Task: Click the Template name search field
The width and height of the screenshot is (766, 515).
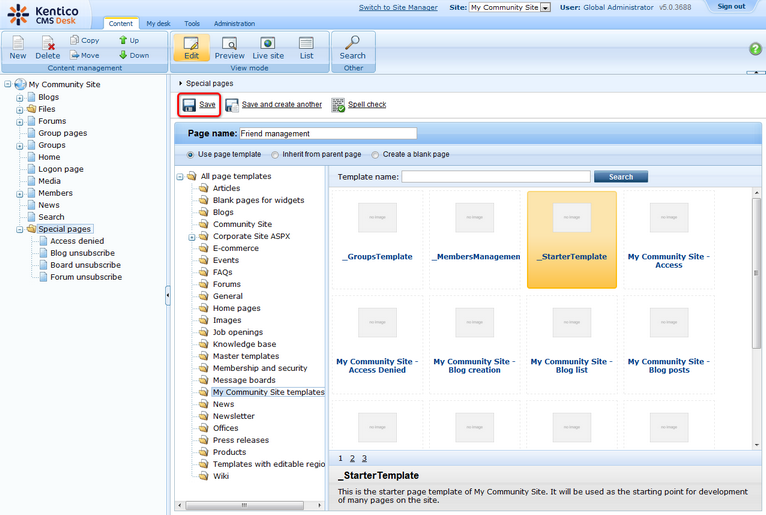Action: coord(496,177)
